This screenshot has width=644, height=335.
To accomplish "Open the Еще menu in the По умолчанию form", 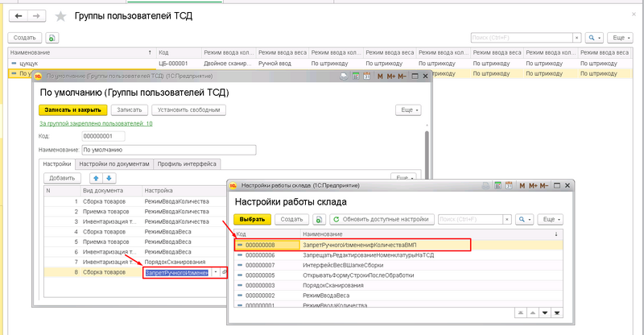I will [409, 110].
